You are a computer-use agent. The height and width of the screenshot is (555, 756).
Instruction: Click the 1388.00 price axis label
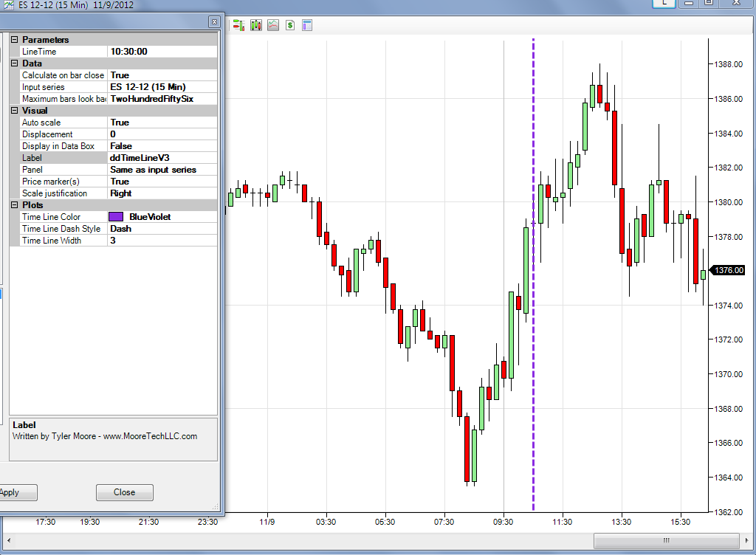click(x=728, y=64)
